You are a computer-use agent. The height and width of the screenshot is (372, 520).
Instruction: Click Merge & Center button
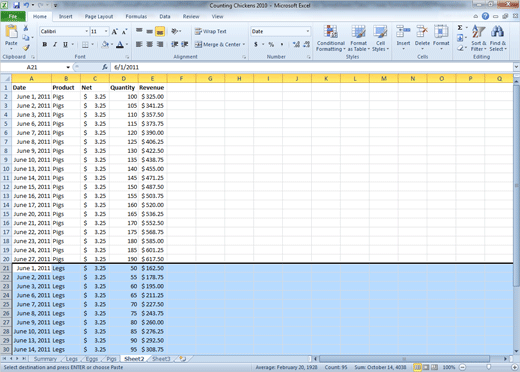(x=218, y=44)
